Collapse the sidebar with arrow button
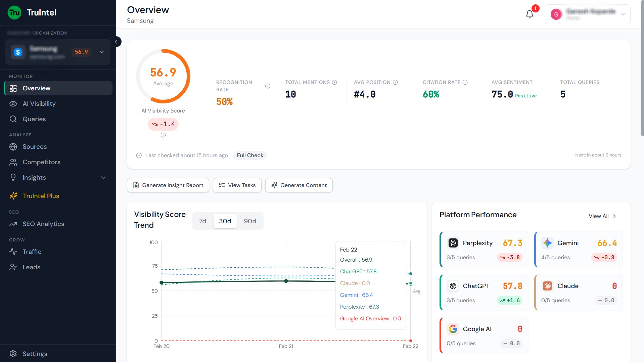 click(116, 42)
